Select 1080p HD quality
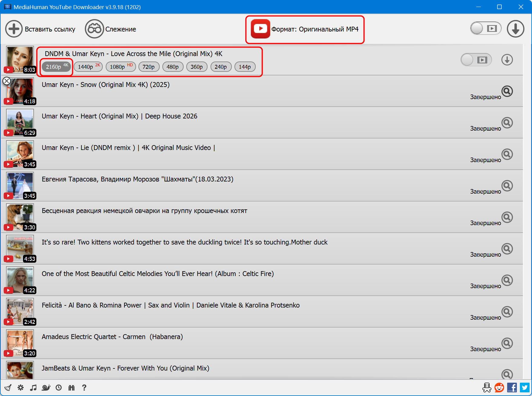The image size is (532, 396). [x=121, y=67]
